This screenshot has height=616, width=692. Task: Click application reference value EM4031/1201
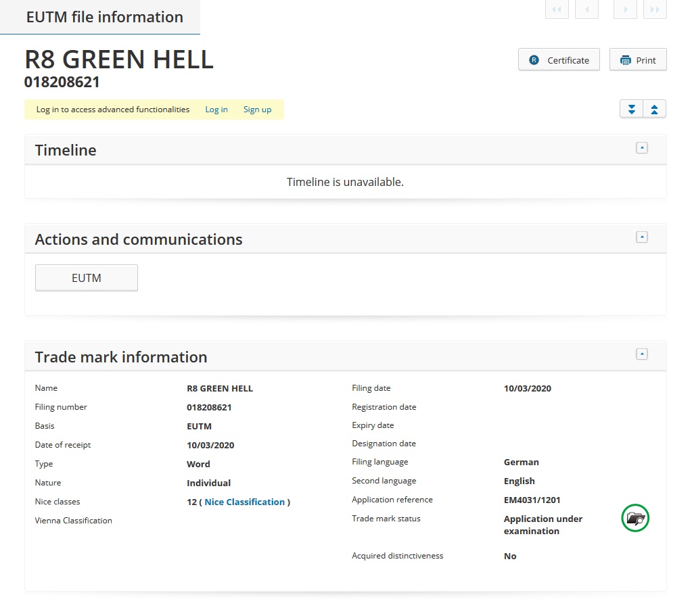(x=532, y=500)
